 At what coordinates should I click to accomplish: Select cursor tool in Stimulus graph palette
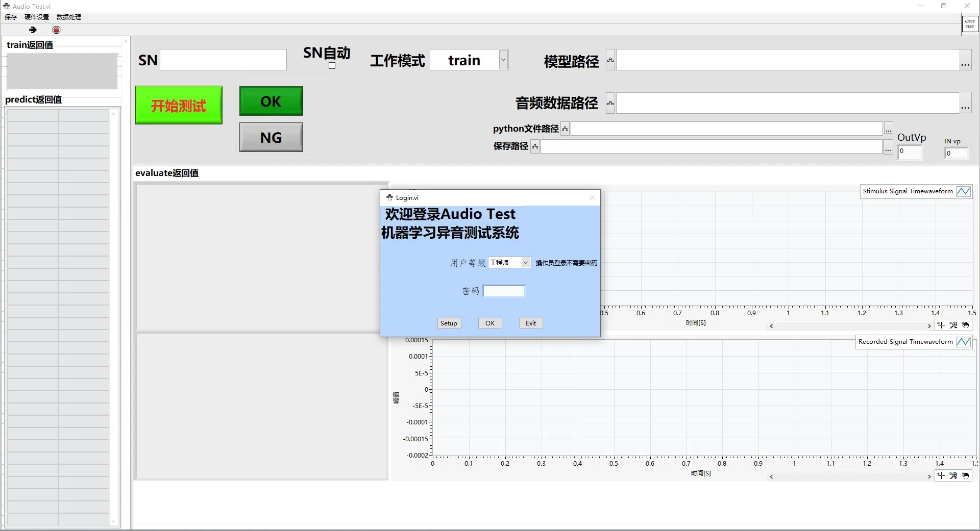(x=941, y=325)
